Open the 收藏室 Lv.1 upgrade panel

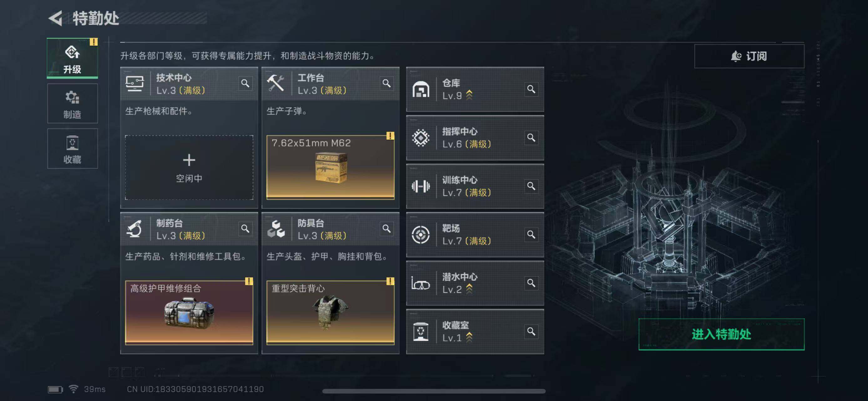475,331
